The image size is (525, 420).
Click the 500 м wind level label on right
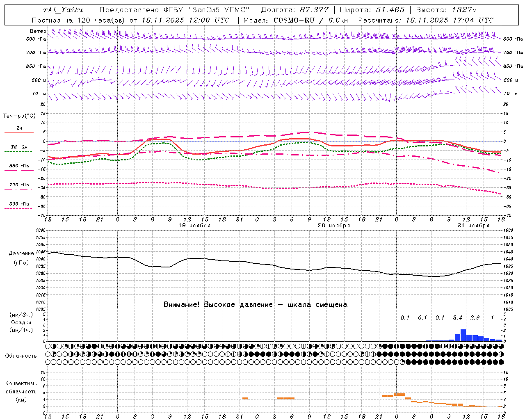[x=510, y=80]
